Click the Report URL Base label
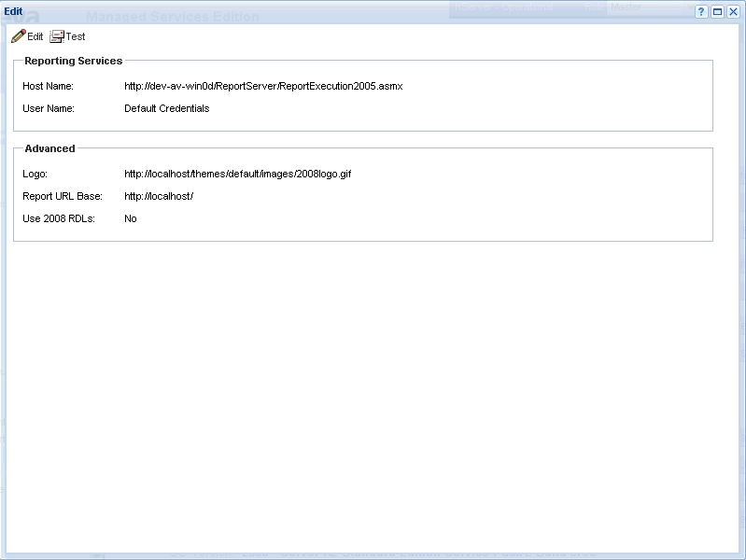This screenshot has width=746, height=560. coord(62,196)
